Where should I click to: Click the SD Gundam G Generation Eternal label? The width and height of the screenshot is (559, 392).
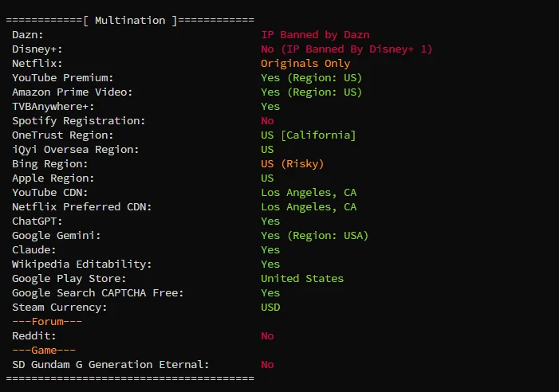click(111, 364)
